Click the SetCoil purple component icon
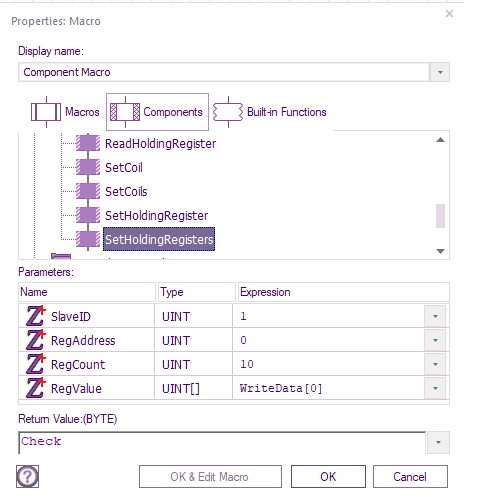 coord(88,167)
